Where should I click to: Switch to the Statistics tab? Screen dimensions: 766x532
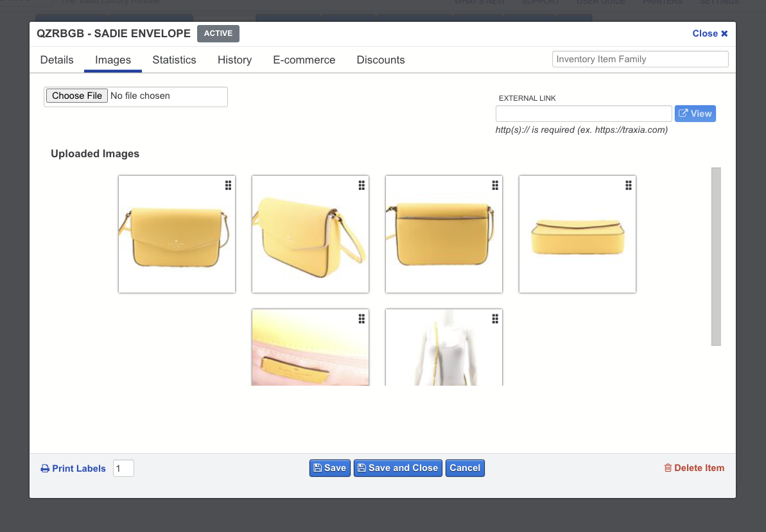174,60
